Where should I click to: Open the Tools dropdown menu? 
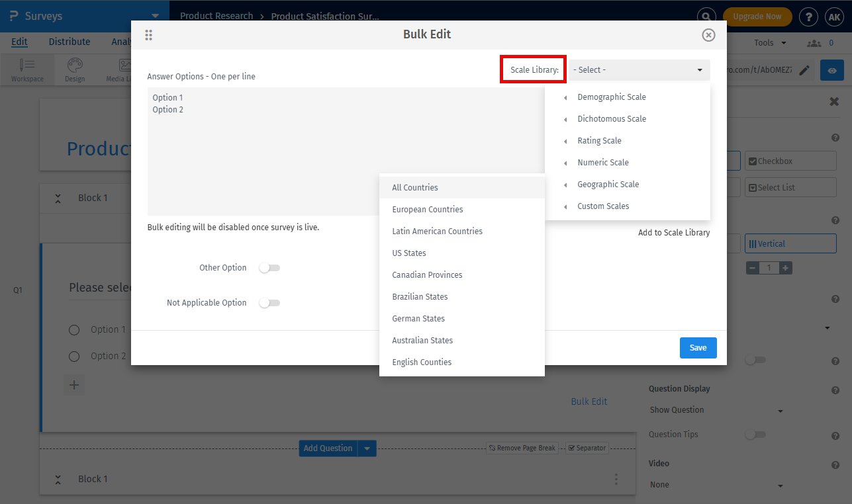tap(771, 43)
